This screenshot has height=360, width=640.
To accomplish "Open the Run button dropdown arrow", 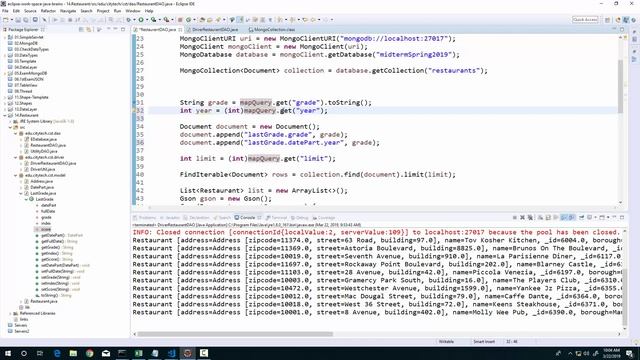I will point(147,20).
